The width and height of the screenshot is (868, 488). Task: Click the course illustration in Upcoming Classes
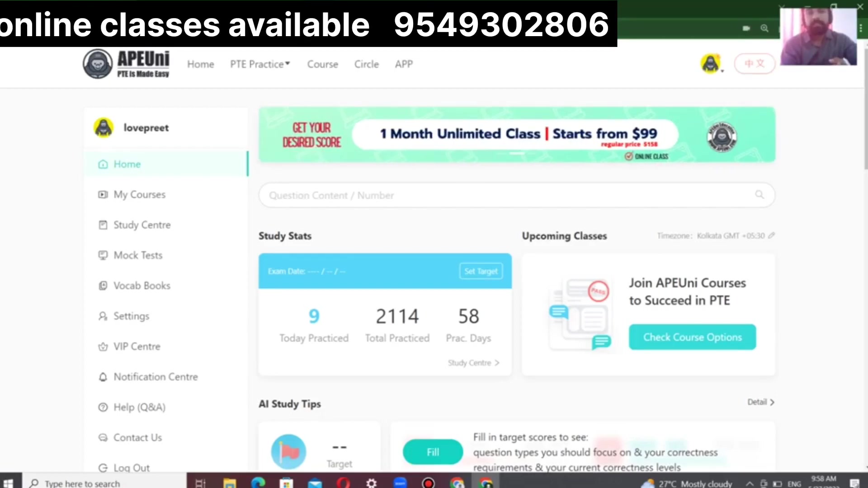[580, 314]
